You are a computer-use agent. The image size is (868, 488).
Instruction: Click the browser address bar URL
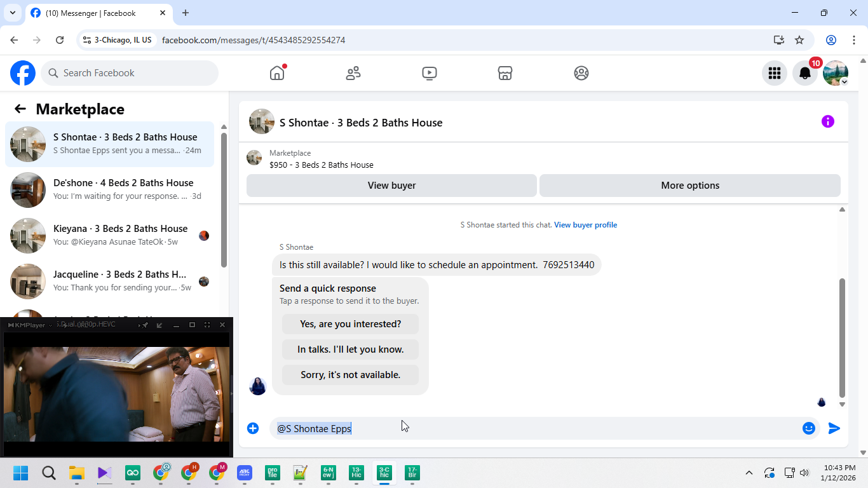254,40
